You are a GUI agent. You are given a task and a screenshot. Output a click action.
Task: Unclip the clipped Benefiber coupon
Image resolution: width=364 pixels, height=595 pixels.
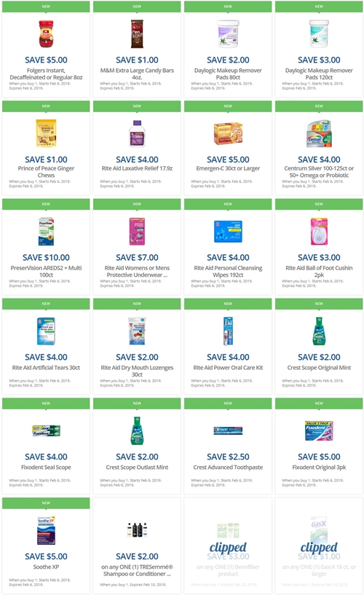click(228, 547)
